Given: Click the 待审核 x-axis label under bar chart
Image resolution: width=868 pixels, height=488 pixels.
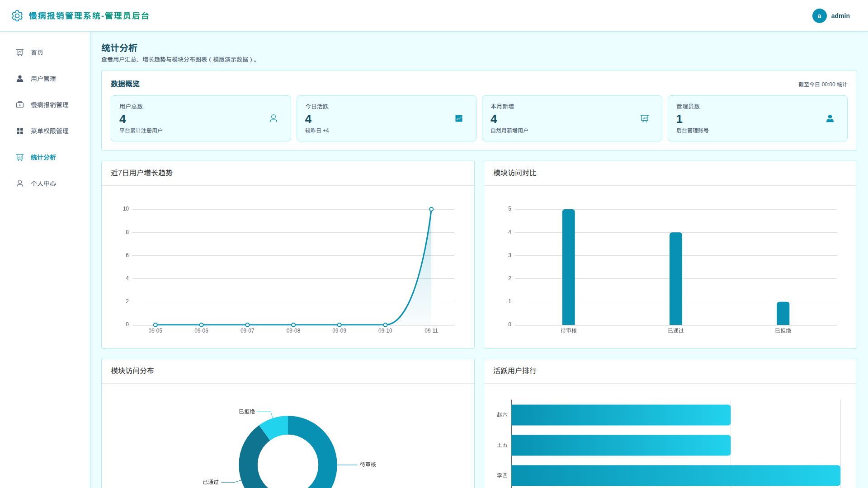Looking at the screenshot, I should [x=569, y=331].
